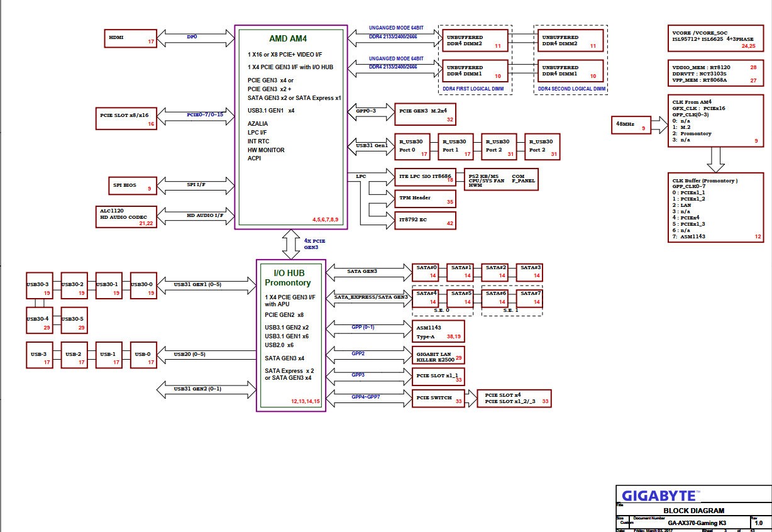Click the SATA_EXPRESS/SATA GEN3 bus label
The image size is (772, 532).
click(x=372, y=297)
